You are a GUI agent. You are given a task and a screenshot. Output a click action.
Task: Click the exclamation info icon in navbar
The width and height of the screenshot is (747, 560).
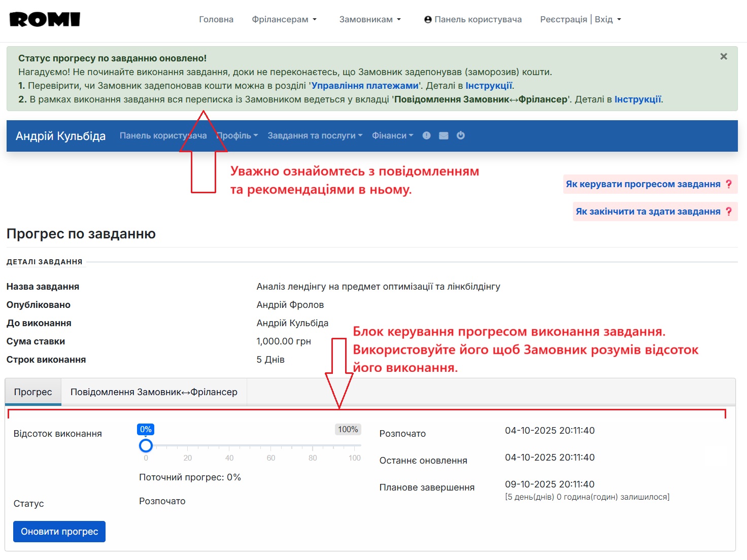pyautogui.click(x=426, y=135)
